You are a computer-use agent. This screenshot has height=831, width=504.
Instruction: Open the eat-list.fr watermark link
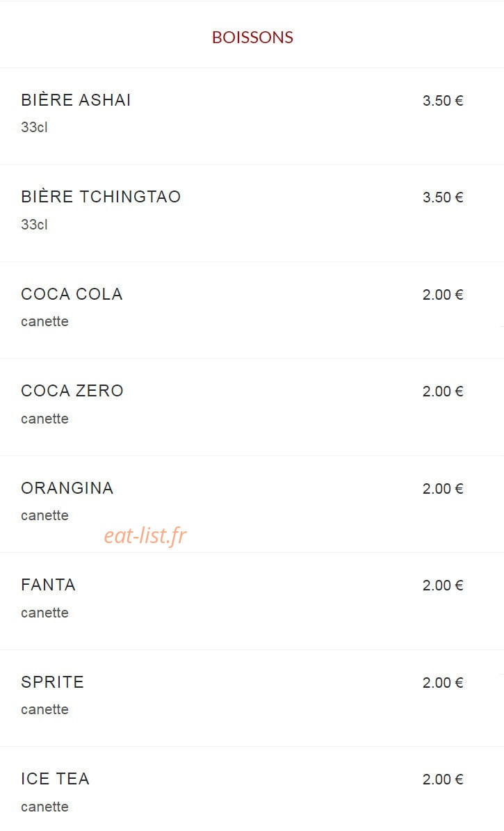pyautogui.click(x=145, y=536)
